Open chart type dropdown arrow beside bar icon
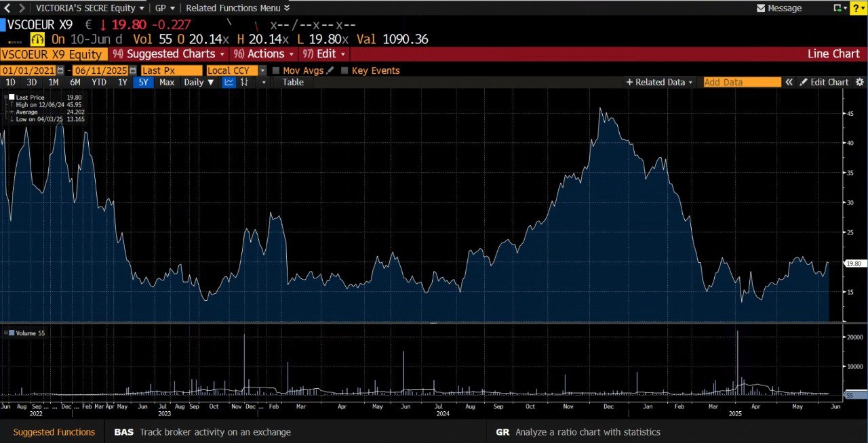The height and width of the screenshot is (443, 868). (263, 82)
